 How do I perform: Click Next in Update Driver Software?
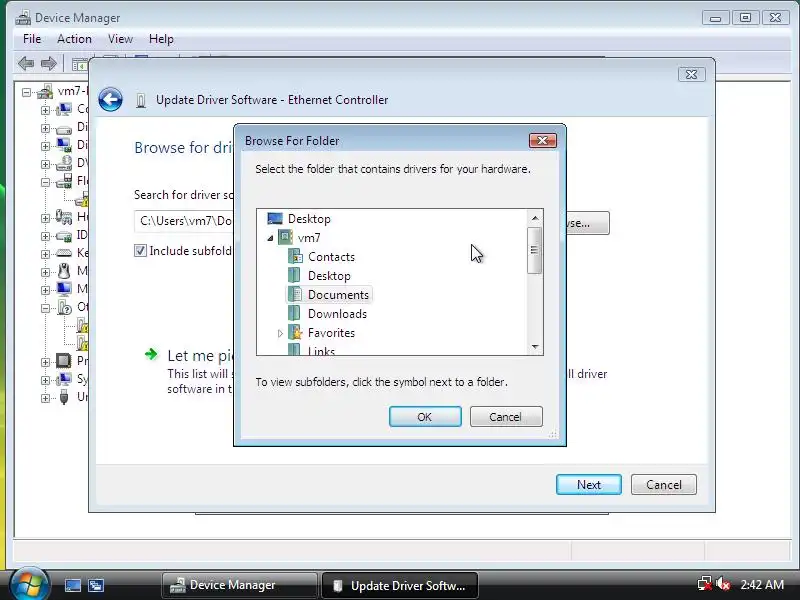click(x=589, y=484)
